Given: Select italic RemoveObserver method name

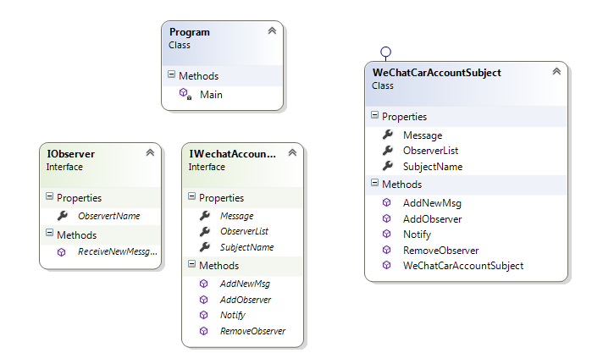Looking at the screenshot, I should pyautogui.click(x=252, y=331).
